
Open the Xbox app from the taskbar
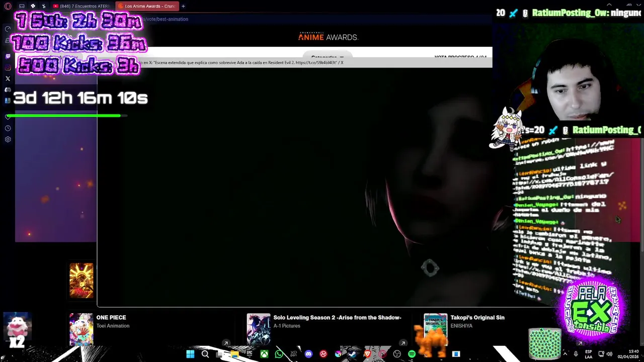pyautogui.click(x=264, y=354)
